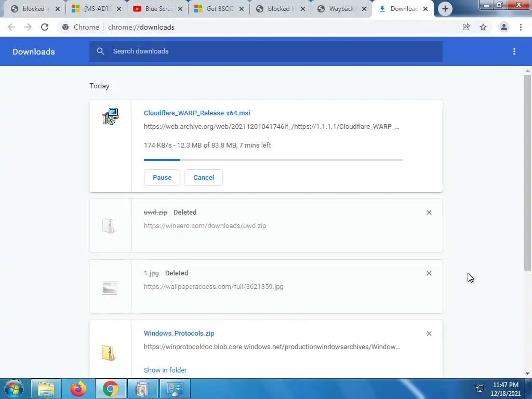Open the Chrome three-dot main menu
This screenshot has width=532, height=399.
click(521, 27)
